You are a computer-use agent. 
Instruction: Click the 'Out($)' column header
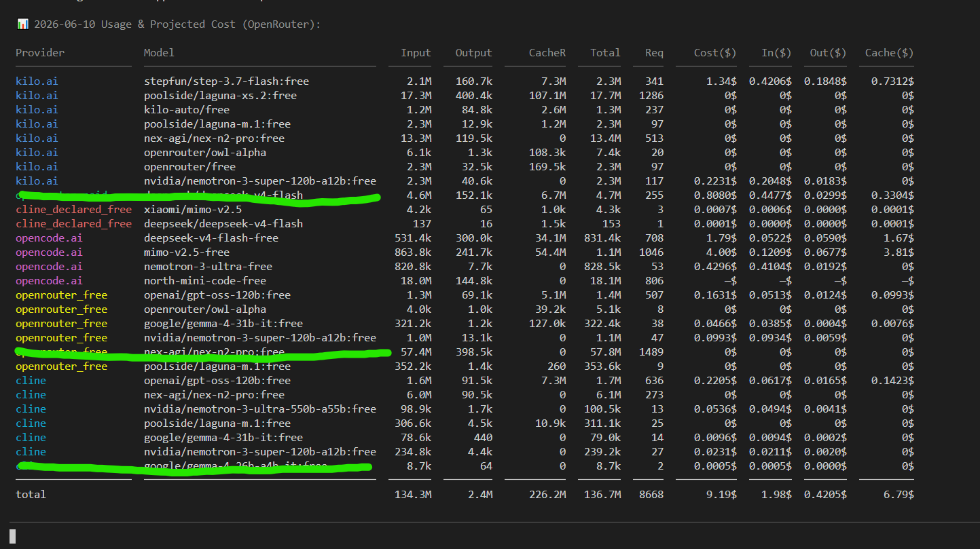[x=828, y=53]
